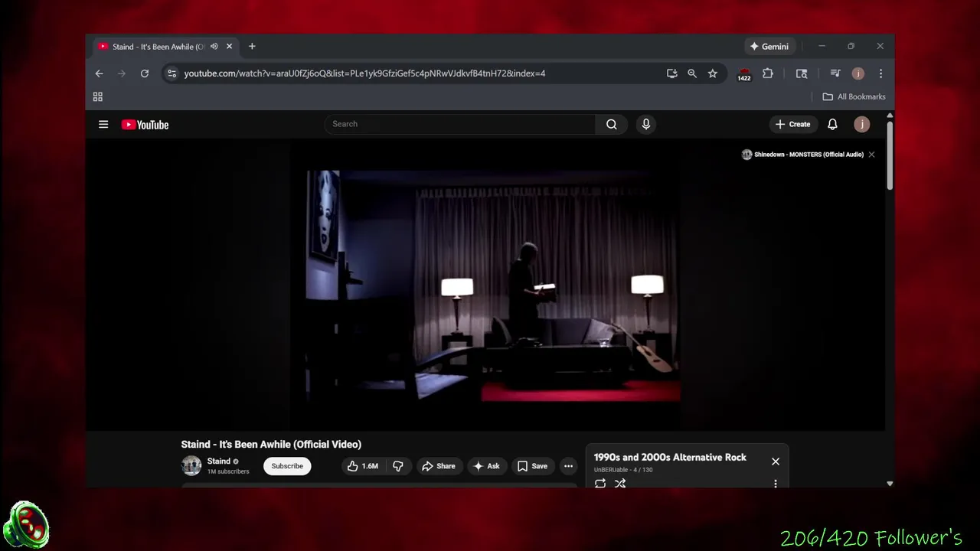
Task: Open the YouTube guide hamburger menu
Action: [103, 125]
